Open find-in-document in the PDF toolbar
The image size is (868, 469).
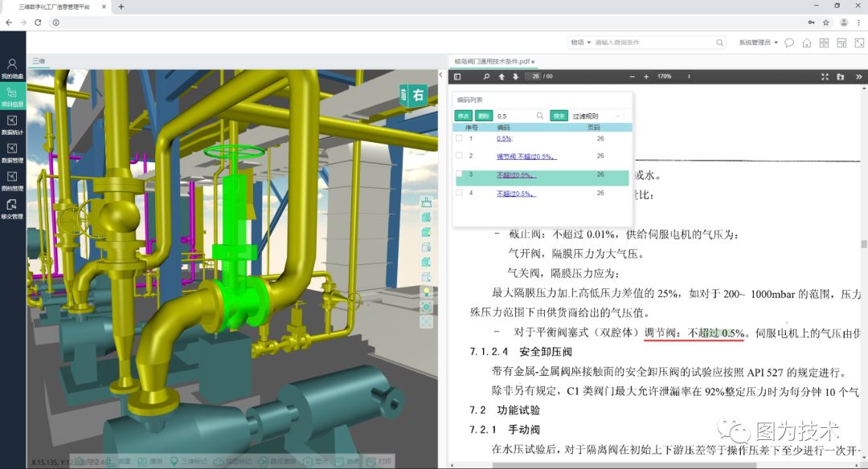click(x=486, y=77)
